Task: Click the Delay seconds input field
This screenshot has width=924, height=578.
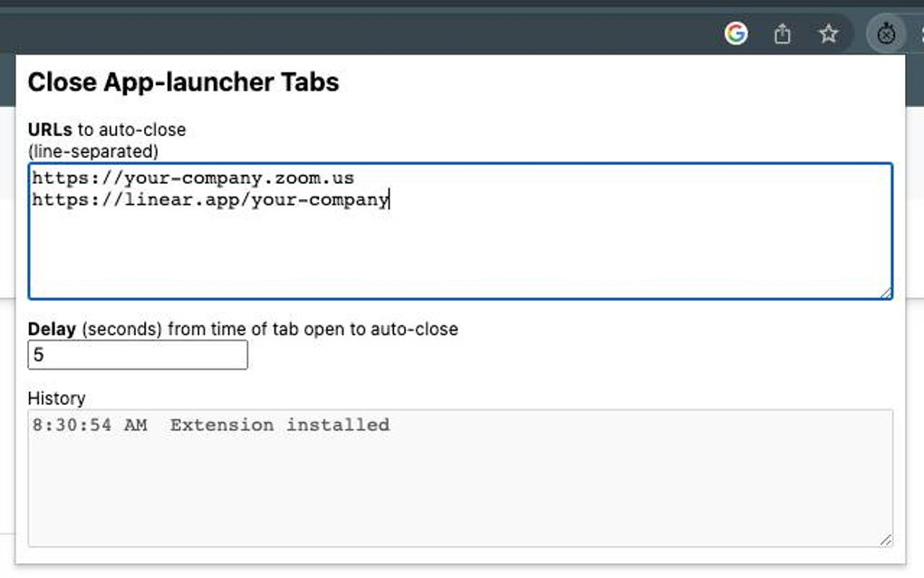Action: (x=136, y=355)
